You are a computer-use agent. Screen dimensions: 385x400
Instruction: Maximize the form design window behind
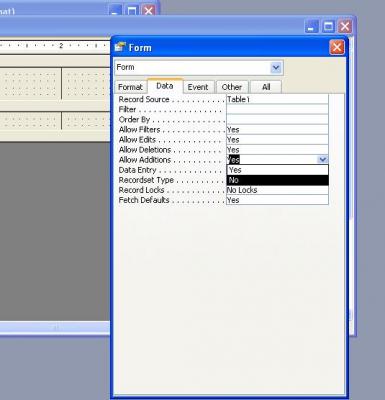[x=328, y=26]
